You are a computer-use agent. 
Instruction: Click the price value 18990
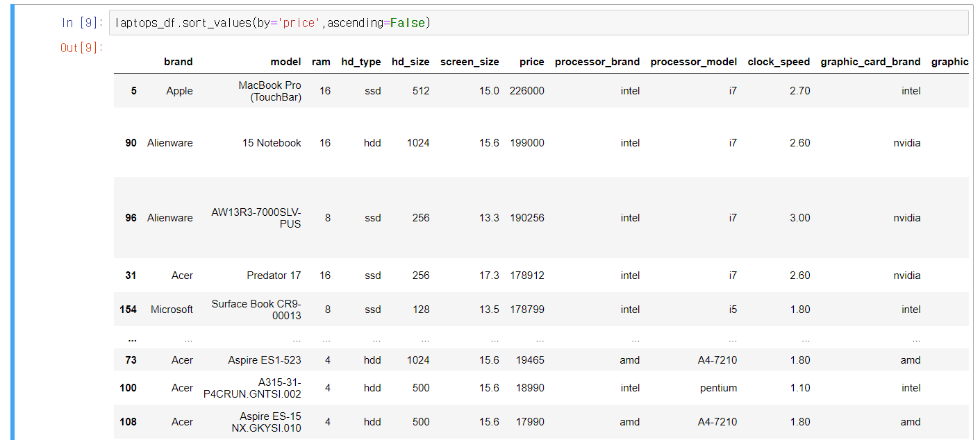[x=530, y=388]
